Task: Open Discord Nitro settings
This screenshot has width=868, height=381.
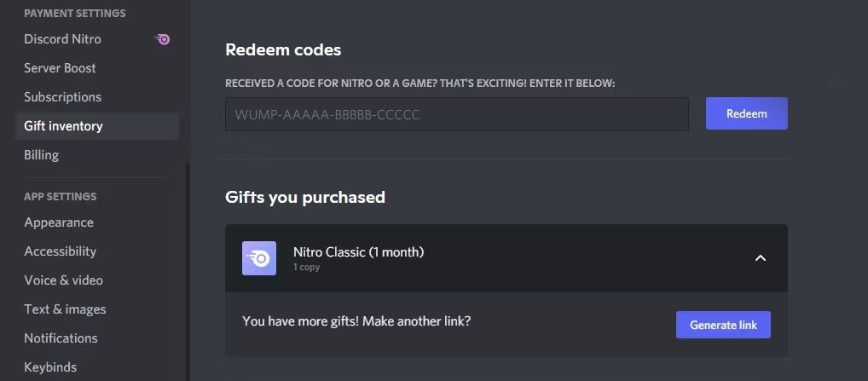Action: [x=62, y=39]
